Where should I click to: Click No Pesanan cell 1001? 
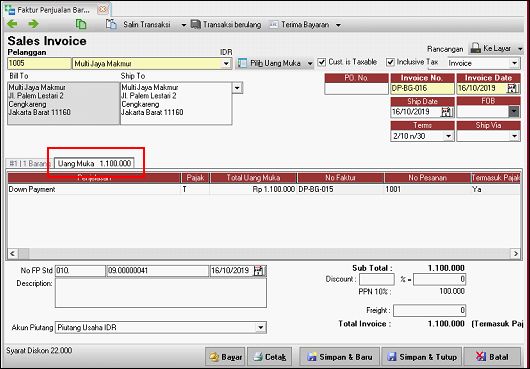[427, 189]
